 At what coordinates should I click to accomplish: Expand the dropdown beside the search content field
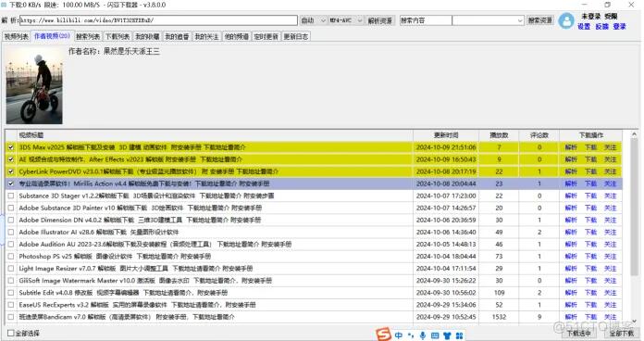[x=488, y=20]
